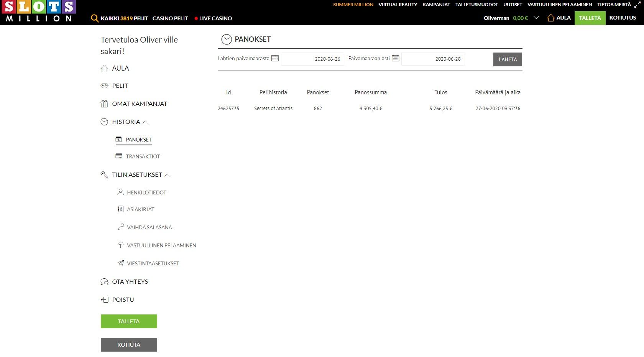Click the VIESTINTÄASETUKSET paper plane icon
The height and width of the screenshot is (357, 644).
tap(120, 263)
